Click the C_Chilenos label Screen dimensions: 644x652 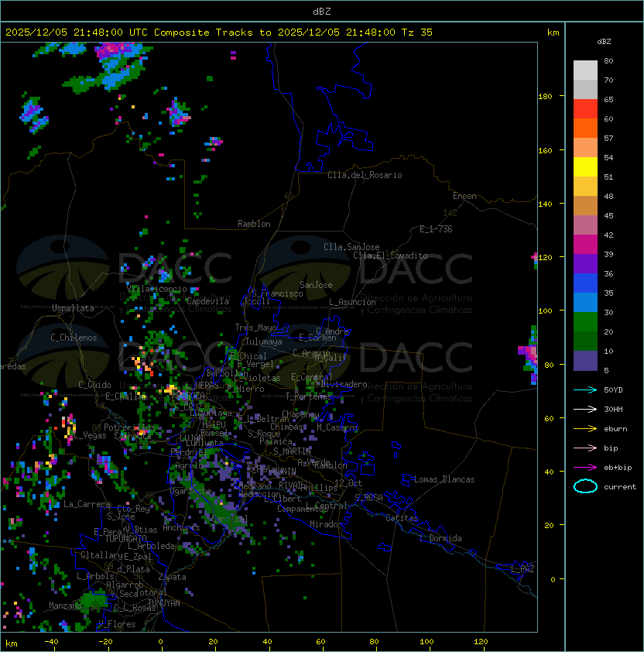74,338
